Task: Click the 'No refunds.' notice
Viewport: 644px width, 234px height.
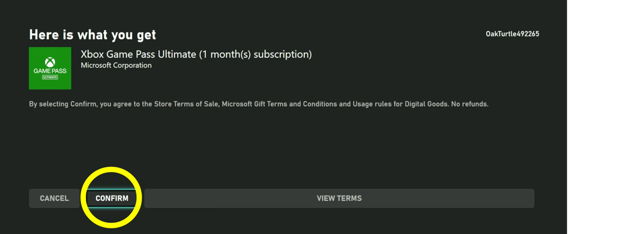Action: pos(469,104)
